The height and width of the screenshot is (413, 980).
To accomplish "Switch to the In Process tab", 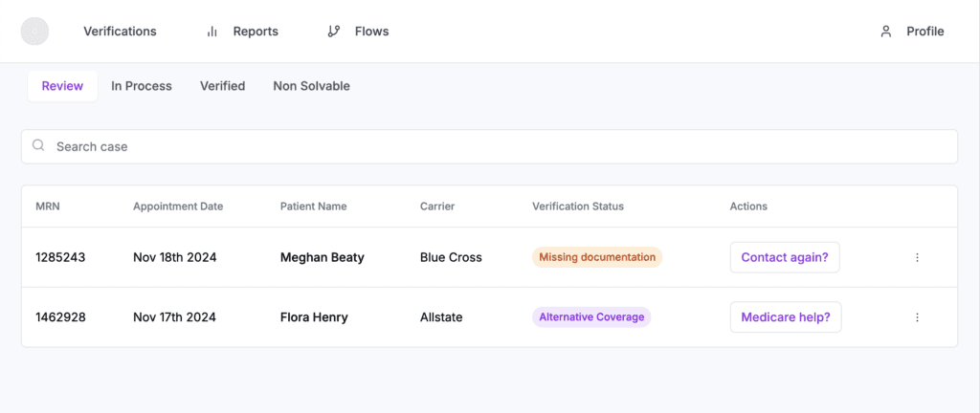I will (142, 86).
